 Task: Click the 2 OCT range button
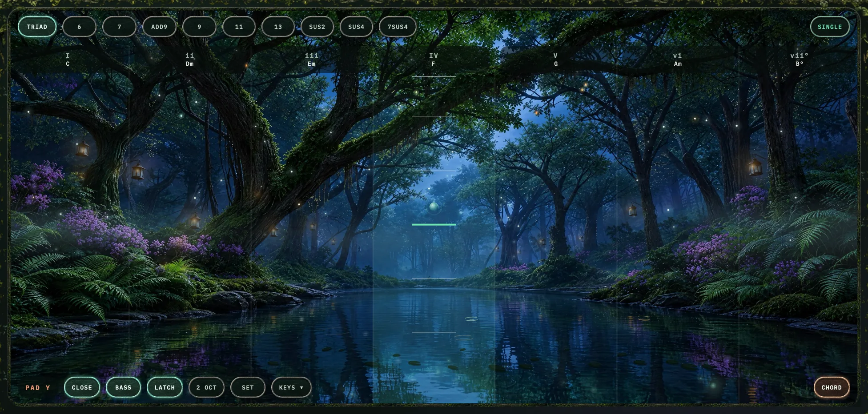pyautogui.click(x=206, y=387)
